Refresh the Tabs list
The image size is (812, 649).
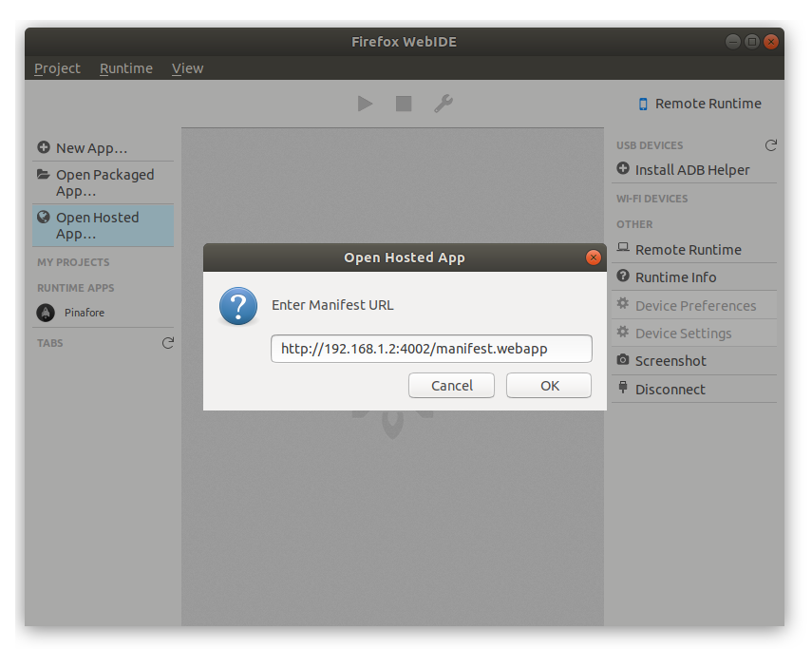point(168,343)
